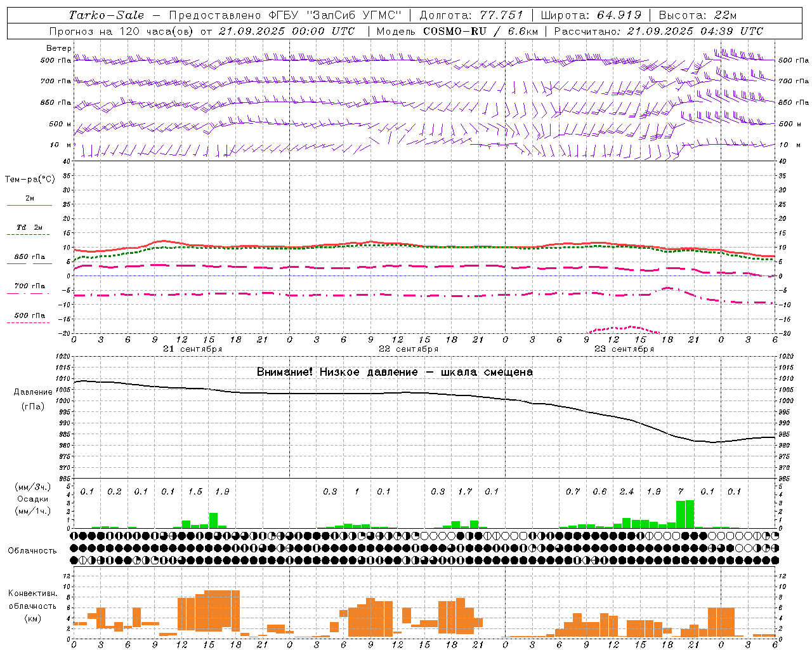
Task: Click the '7' precipitation amount
Action: (681, 492)
